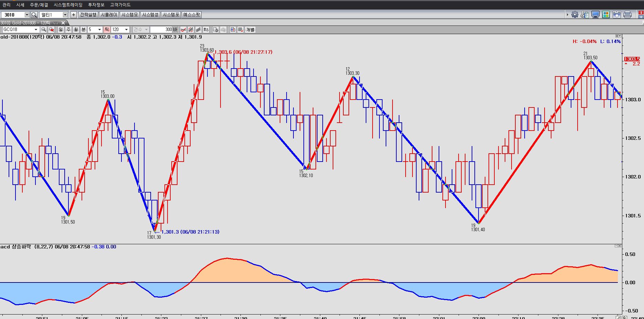Screen dimensions: 644x319
Task: Click the screen capture camera icon
Action: pos(617,14)
